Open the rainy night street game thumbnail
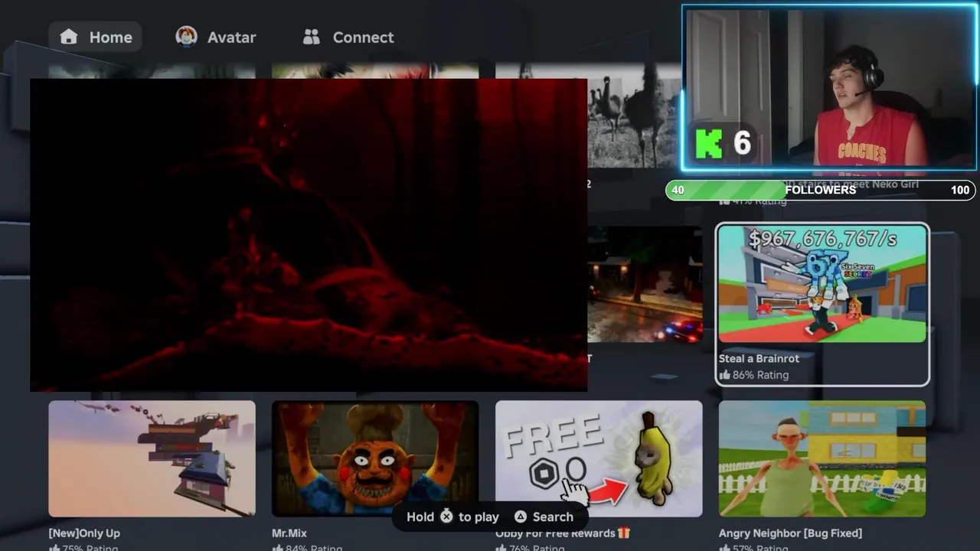The width and height of the screenshot is (980, 551). [x=645, y=284]
